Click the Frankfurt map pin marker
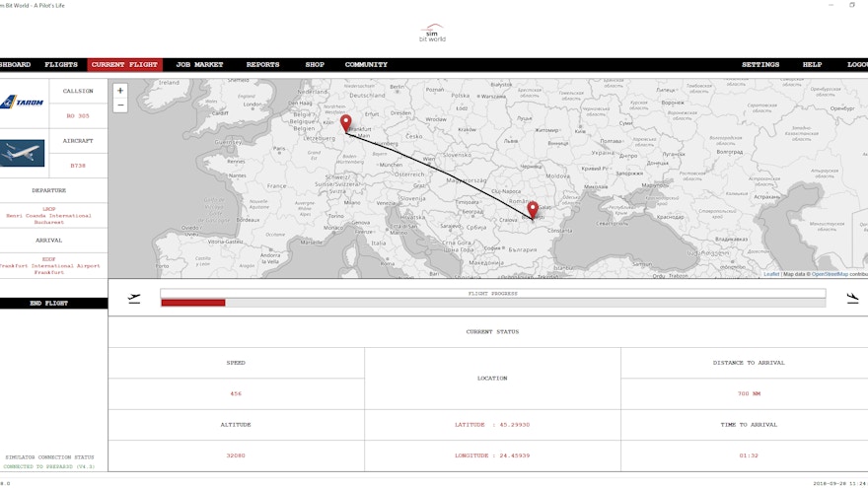This screenshot has height=488, width=868. [x=346, y=123]
